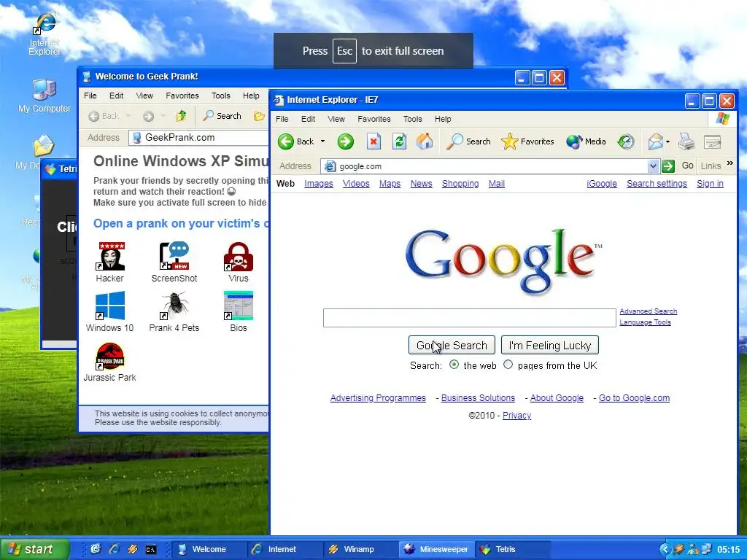Click the Media globe icon in IE7
Image resolution: width=747 pixels, height=560 pixels.
[x=574, y=141]
